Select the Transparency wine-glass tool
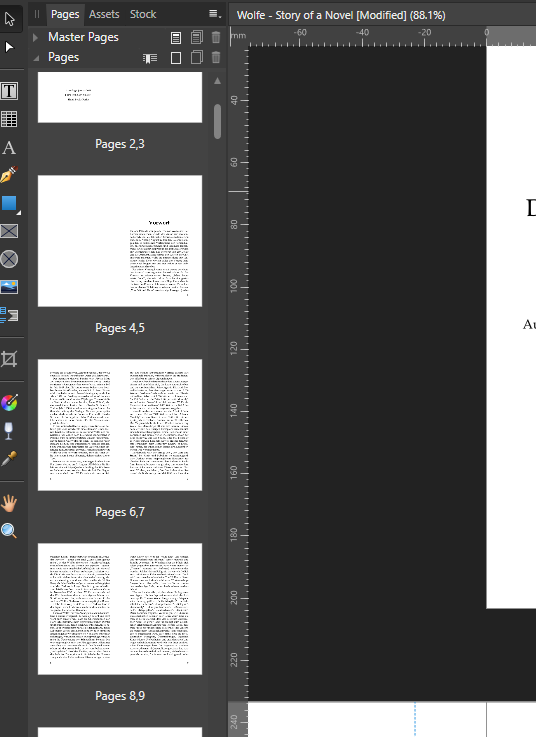The image size is (536, 737). (9, 431)
